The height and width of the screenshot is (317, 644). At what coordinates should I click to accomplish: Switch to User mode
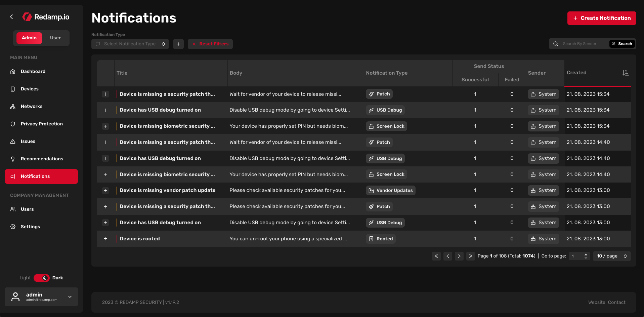55,38
